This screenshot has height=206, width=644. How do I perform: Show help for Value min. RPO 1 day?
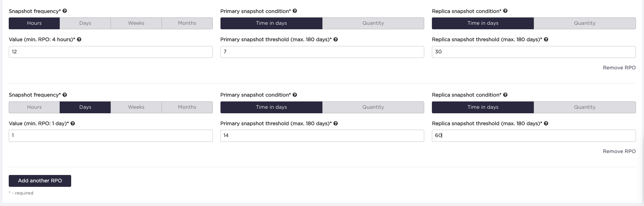coord(73,123)
